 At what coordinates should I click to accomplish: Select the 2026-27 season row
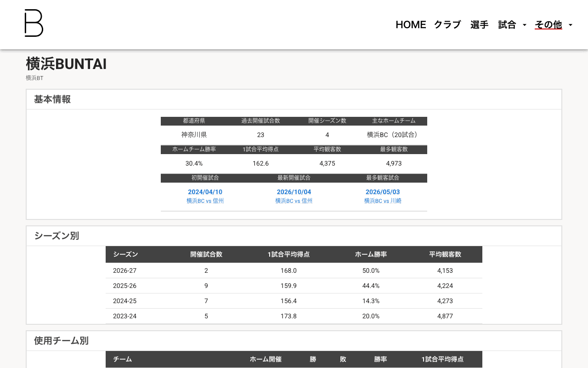294,270
